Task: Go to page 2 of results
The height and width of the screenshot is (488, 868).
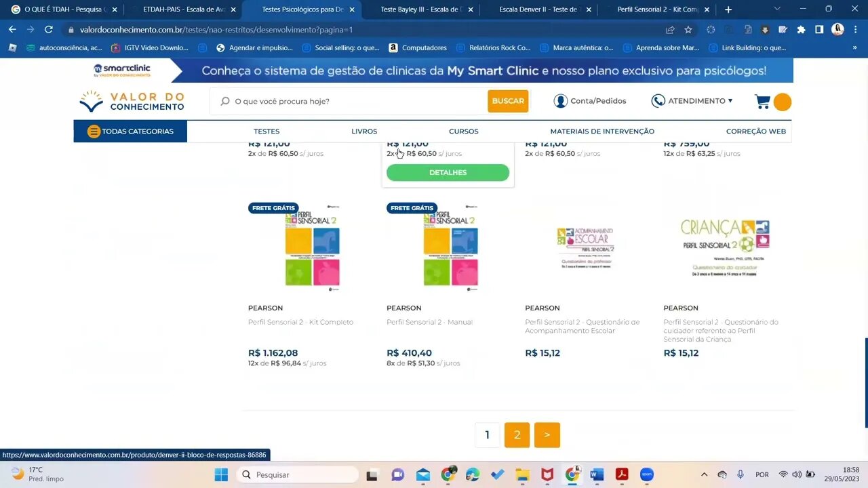Action: coord(517,435)
